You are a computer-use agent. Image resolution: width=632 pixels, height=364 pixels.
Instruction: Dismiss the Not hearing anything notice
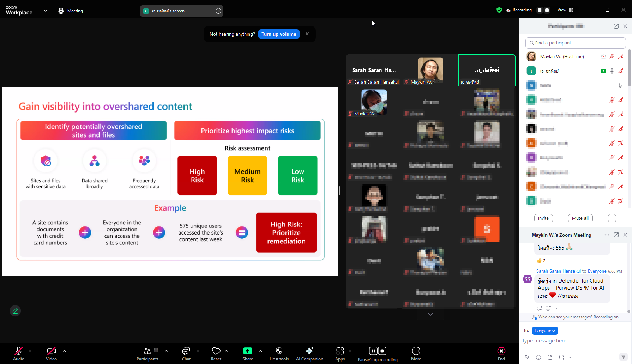[x=307, y=34]
